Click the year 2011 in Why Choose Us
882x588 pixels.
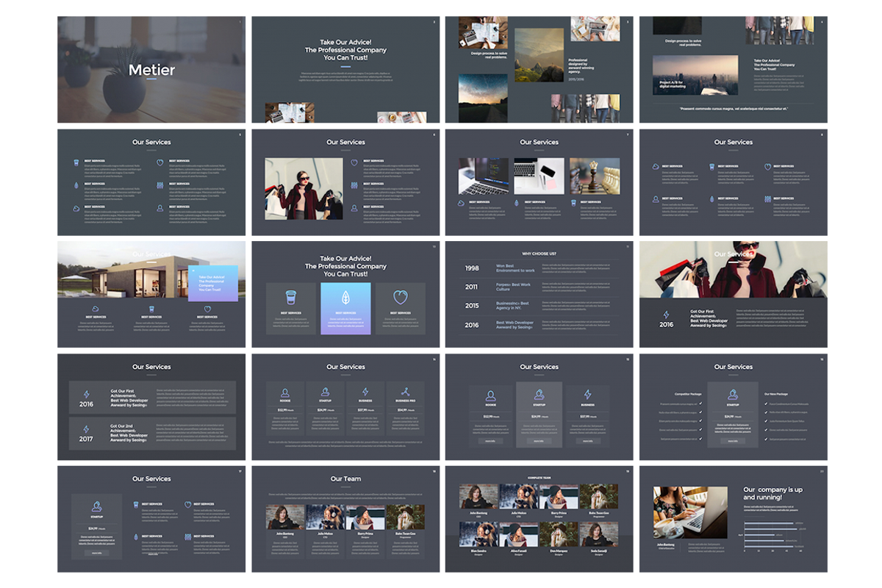click(472, 287)
